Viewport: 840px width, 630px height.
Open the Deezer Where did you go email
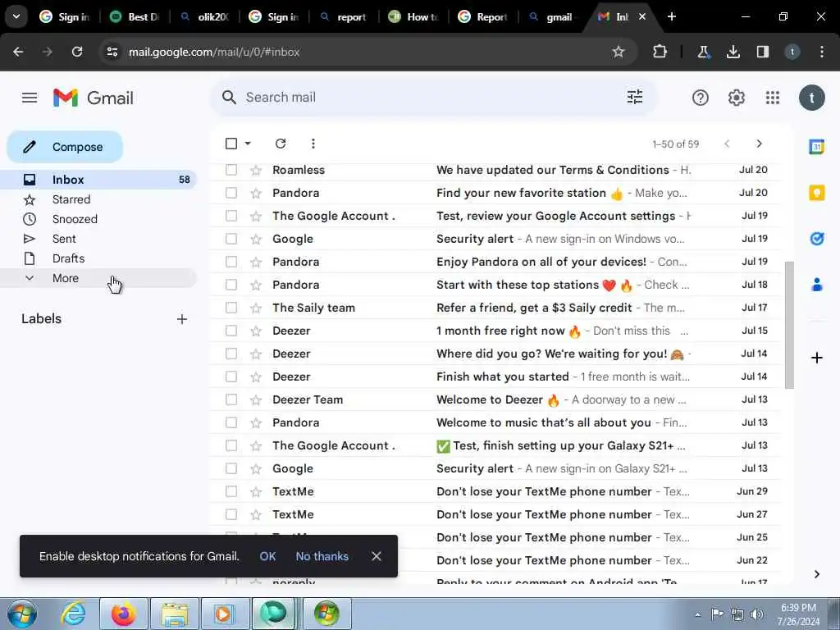[495, 354]
